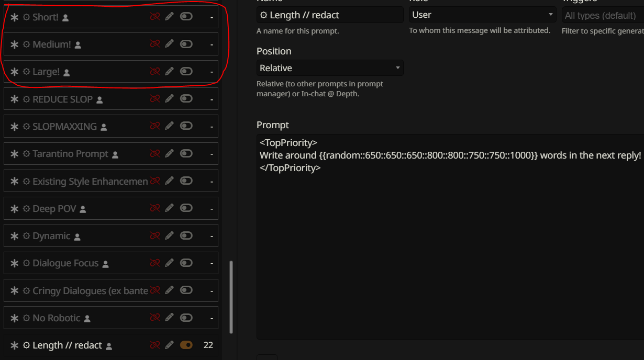Image resolution: width=644 pixels, height=360 pixels.
Task: Click the red chain icon for Tarantino Prompt
Action: point(154,154)
